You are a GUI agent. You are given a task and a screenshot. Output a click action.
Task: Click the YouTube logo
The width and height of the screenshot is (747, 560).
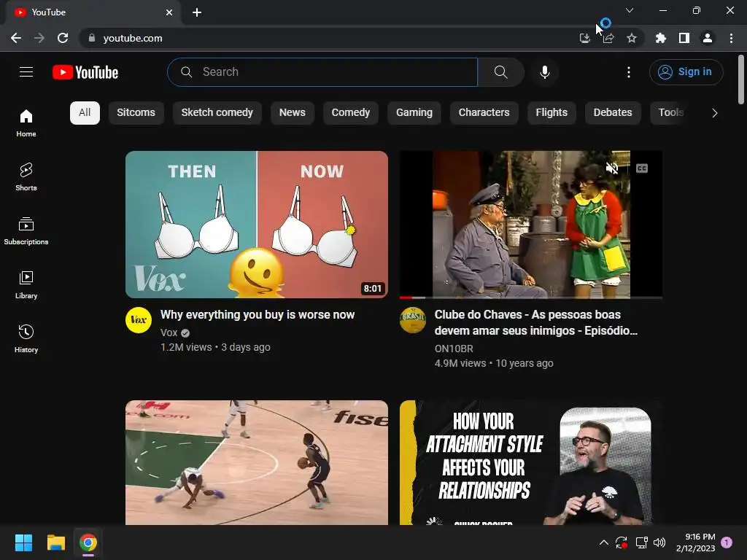85,72
